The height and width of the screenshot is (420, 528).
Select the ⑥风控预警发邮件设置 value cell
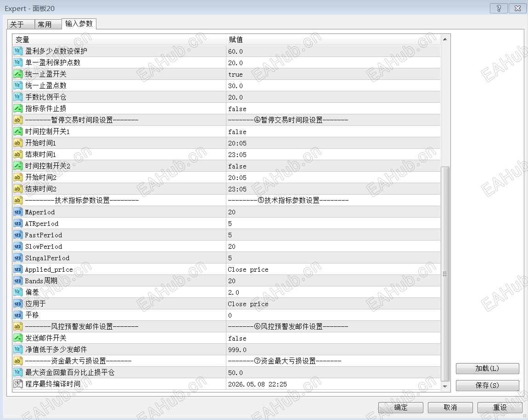click(333, 326)
